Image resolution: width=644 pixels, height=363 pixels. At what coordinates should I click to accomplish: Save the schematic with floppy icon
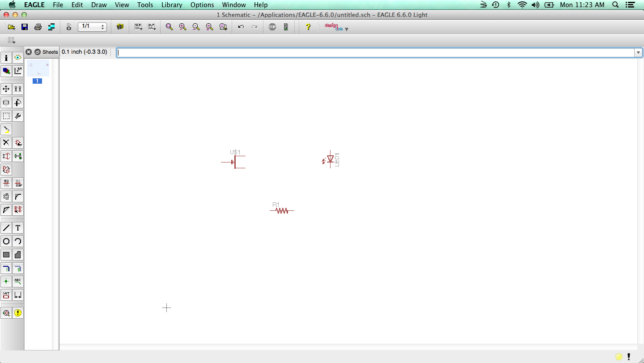tap(25, 27)
